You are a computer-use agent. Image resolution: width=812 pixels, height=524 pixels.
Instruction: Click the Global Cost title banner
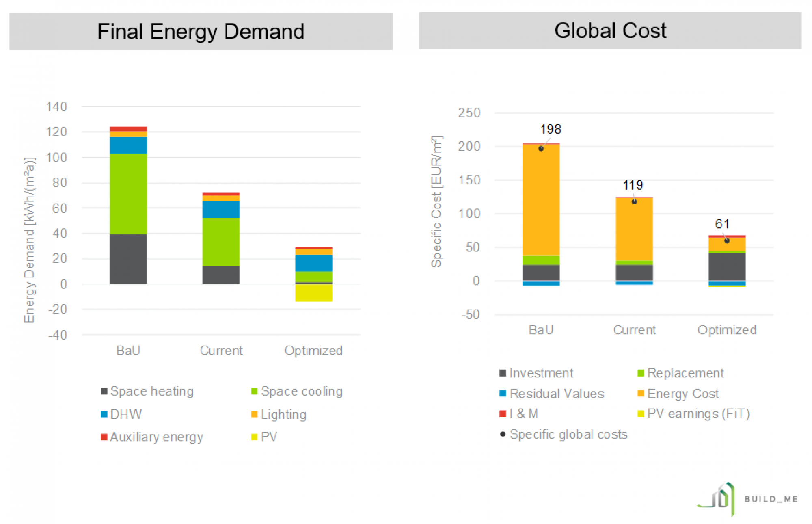tap(610, 30)
